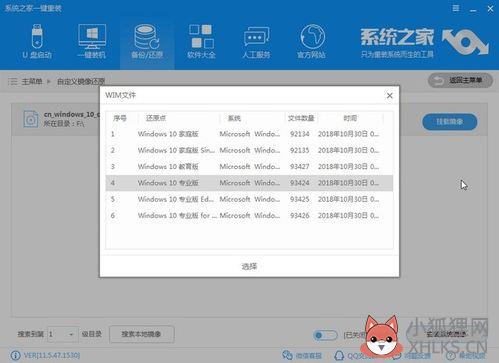
Task: Click the 返回主菜单 button
Action: point(460,80)
